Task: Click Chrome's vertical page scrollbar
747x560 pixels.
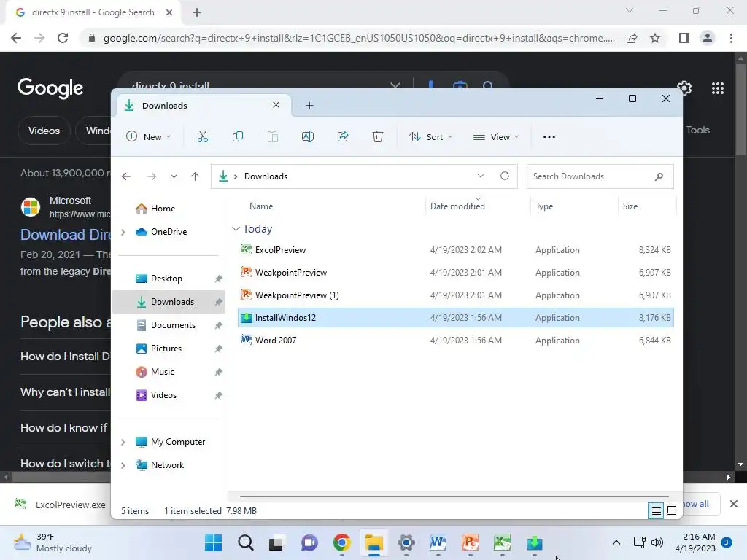Action: coord(740,109)
